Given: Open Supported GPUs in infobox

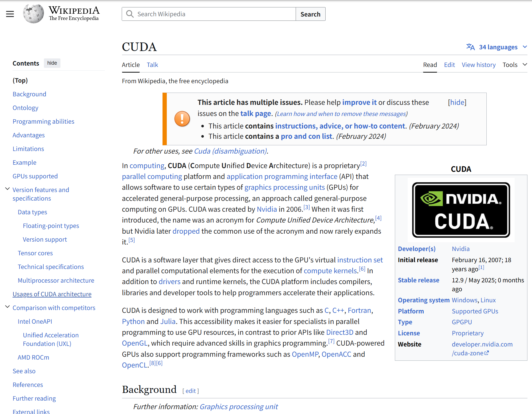Looking at the screenshot, I should tap(475, 311).
